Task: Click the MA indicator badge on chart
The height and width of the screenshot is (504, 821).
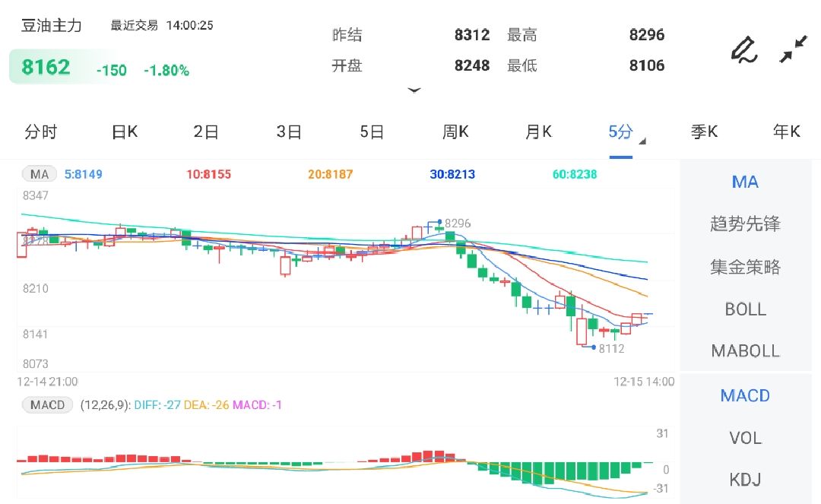Action: coord(40,174)
